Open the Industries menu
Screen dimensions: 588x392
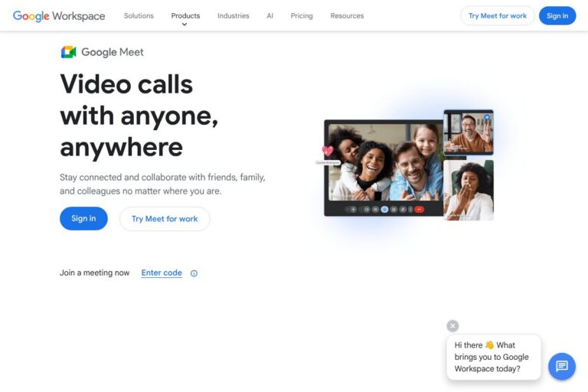pos(233,16)
